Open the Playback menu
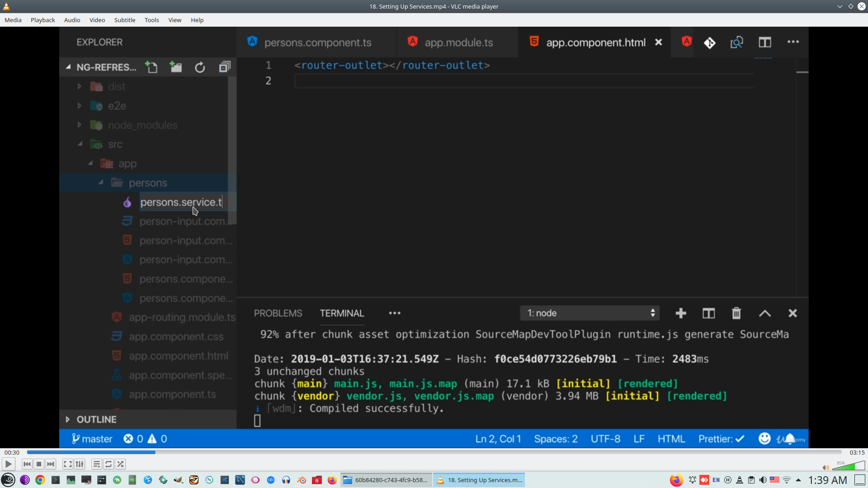 [x=42, y=20]
